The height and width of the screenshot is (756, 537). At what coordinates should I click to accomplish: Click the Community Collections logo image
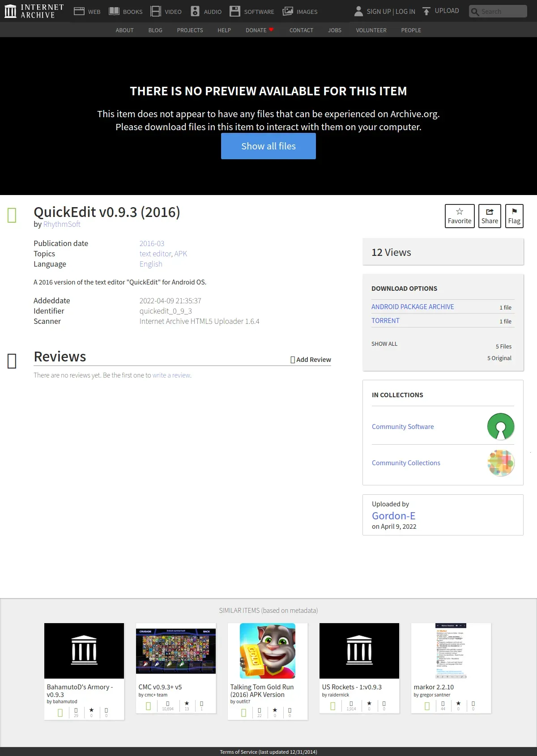501,463
